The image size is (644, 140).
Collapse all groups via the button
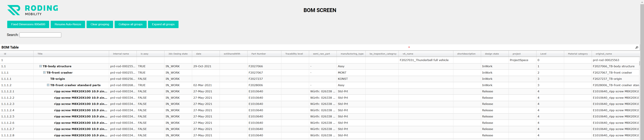click(130, 24)
